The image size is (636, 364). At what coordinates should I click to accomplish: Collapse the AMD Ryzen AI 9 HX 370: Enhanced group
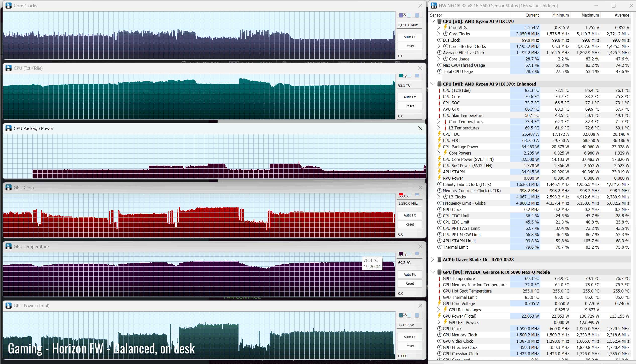[x=433, y=84]
